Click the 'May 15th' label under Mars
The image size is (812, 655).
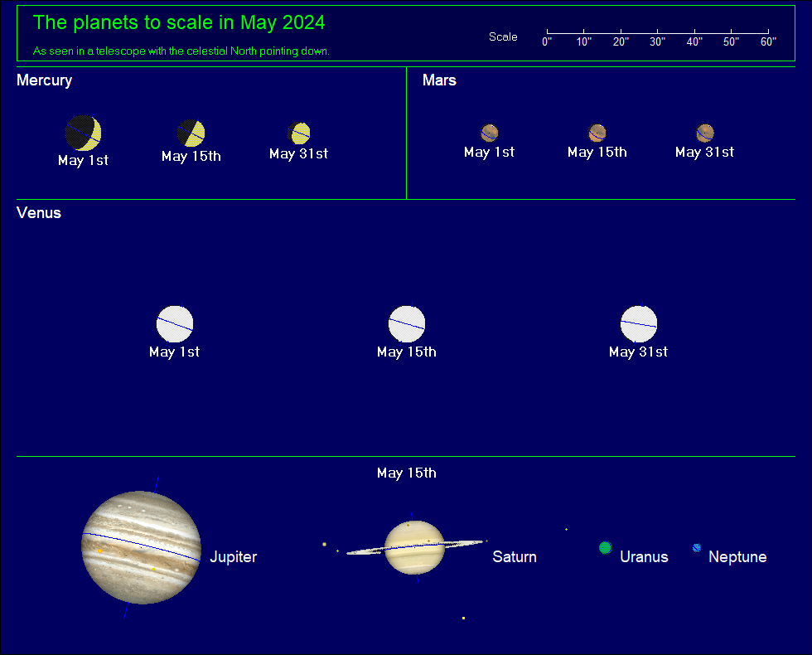tap(597, 153)
